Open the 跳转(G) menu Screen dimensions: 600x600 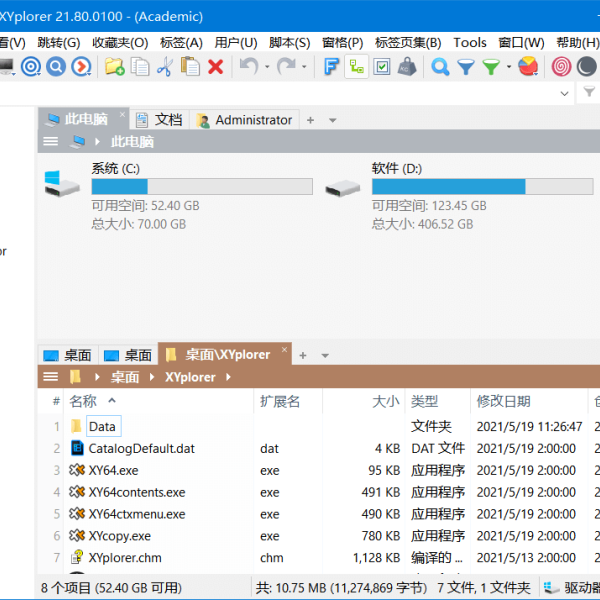[x=59, y=42]
